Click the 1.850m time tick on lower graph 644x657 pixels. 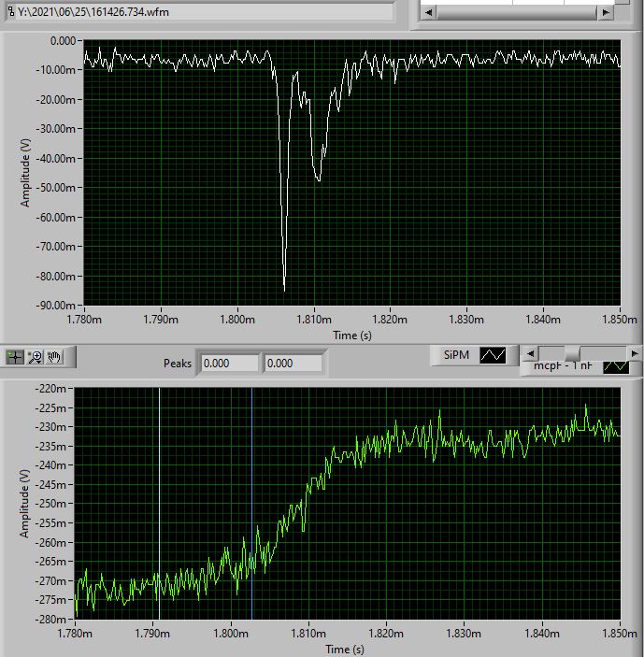pos(620,633)
